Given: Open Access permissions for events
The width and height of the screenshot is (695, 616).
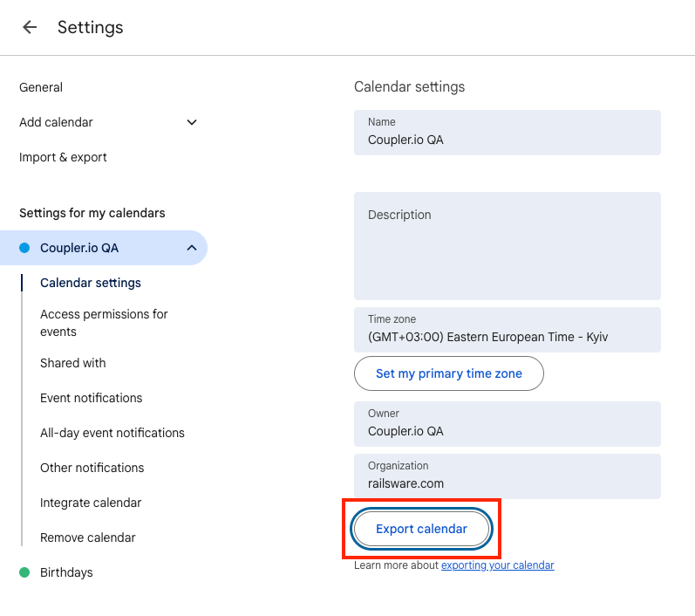Looking at the screenshot, I should 104,323.
